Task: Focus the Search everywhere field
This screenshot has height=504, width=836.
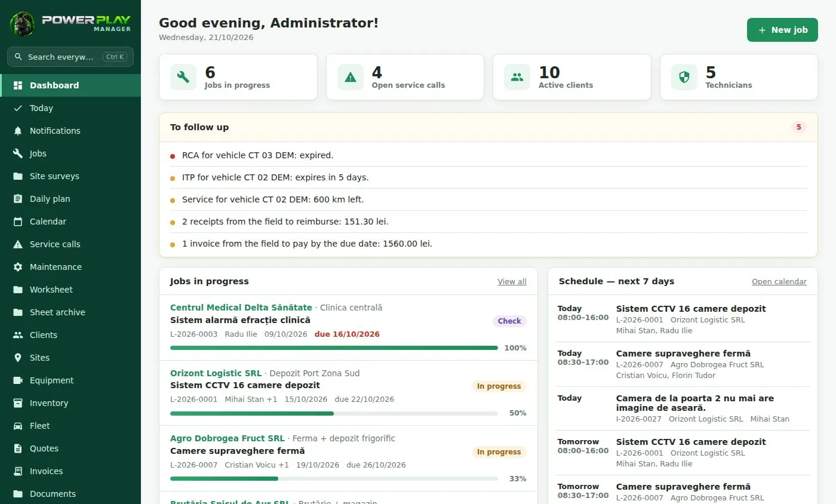Action: (70, 57)
